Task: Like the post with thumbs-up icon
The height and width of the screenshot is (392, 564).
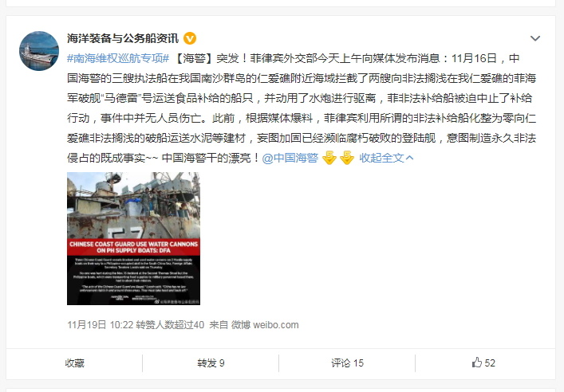Action: click(477, 363)
